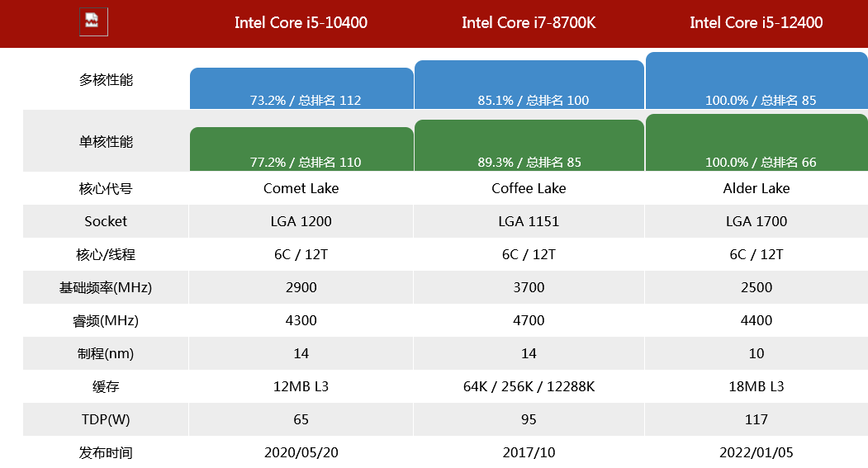Click the blue 100.0% rank 85 bar
Screen dimensions: 868x468
tap(757, 81)
